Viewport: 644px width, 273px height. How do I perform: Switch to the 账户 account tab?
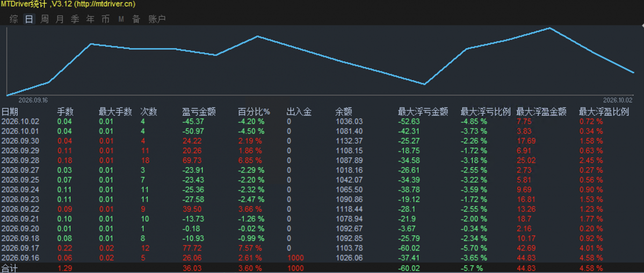point(157,19)
